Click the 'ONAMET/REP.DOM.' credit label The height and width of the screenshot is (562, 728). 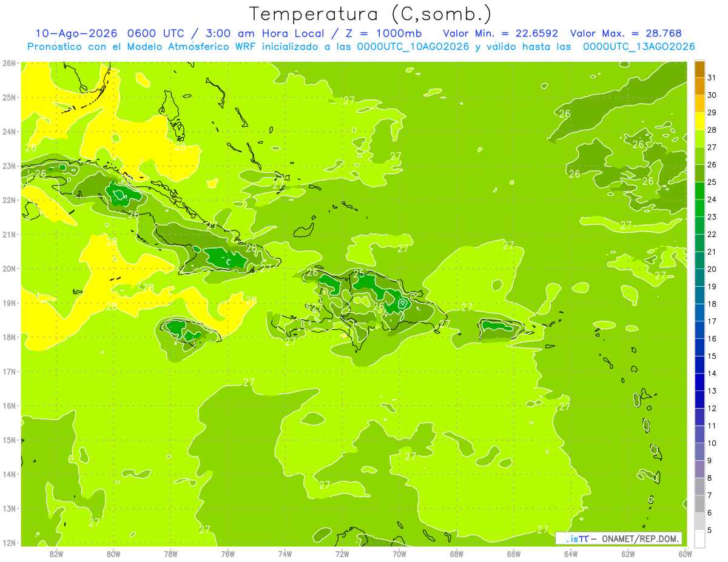tap(641, 538)
